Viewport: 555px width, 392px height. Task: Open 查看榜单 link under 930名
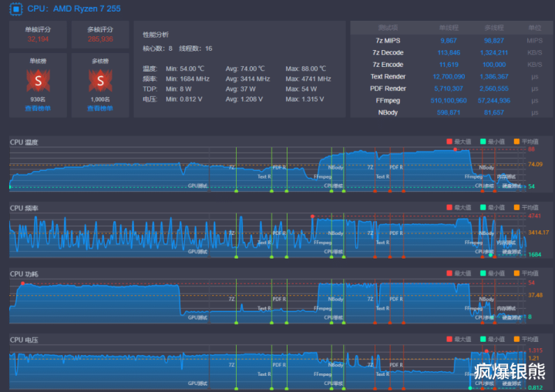38,109
